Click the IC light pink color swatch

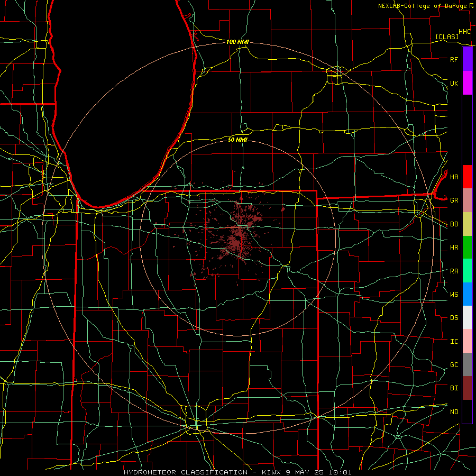(x=467, y=341)
